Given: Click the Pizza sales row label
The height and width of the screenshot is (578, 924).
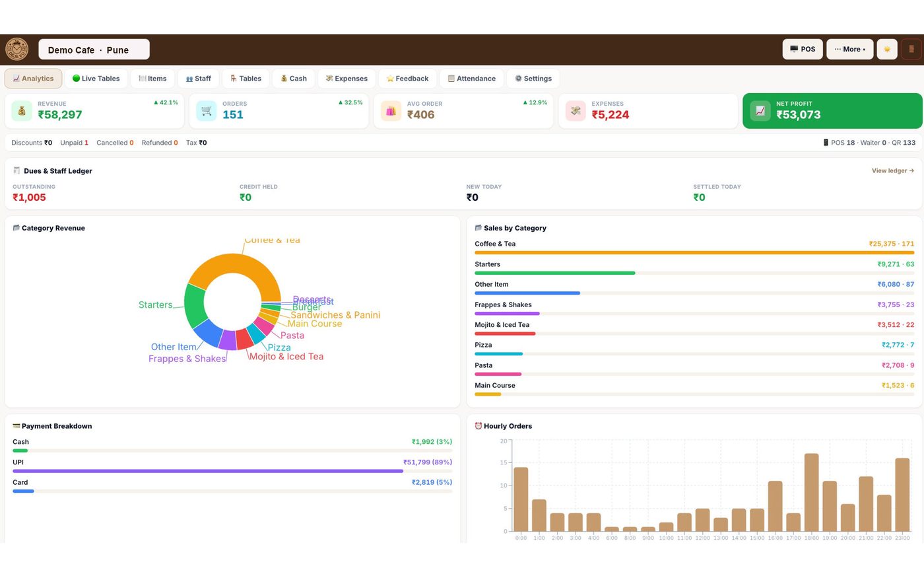Looking at the screenshot, I should (x=483, y=345).
